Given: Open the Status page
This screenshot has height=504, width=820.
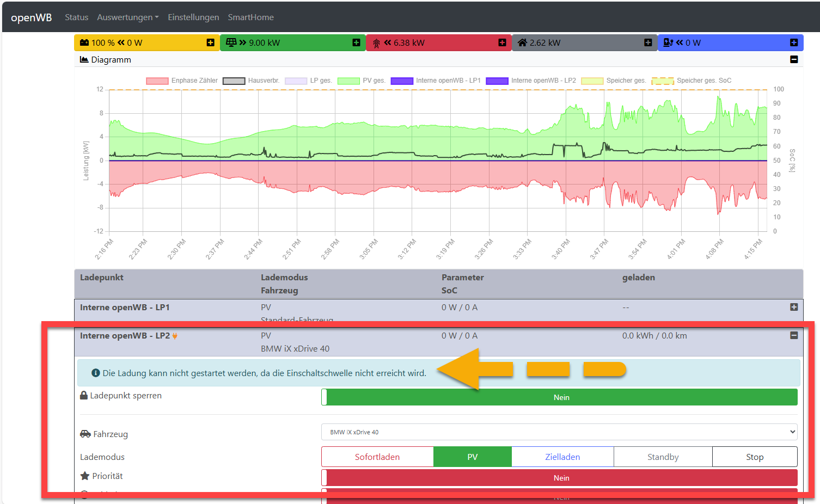Looking at the screenshot, I should pyautogui.click(x=76, y=17).
